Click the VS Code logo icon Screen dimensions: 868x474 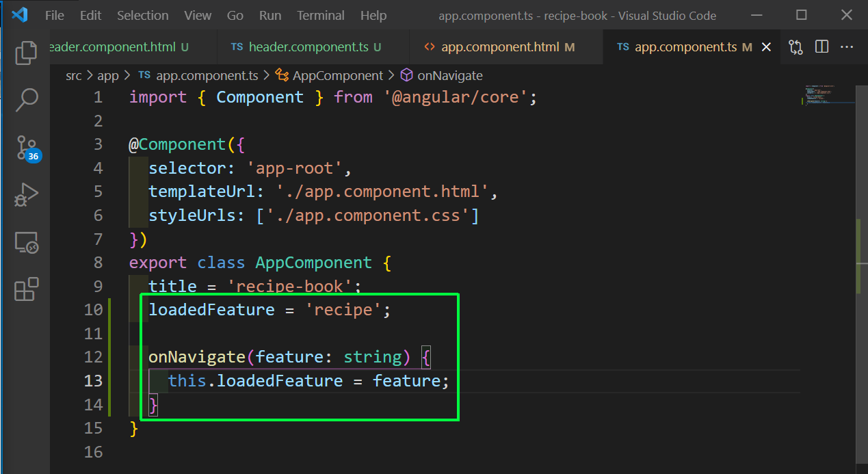[x=19, y=14]
